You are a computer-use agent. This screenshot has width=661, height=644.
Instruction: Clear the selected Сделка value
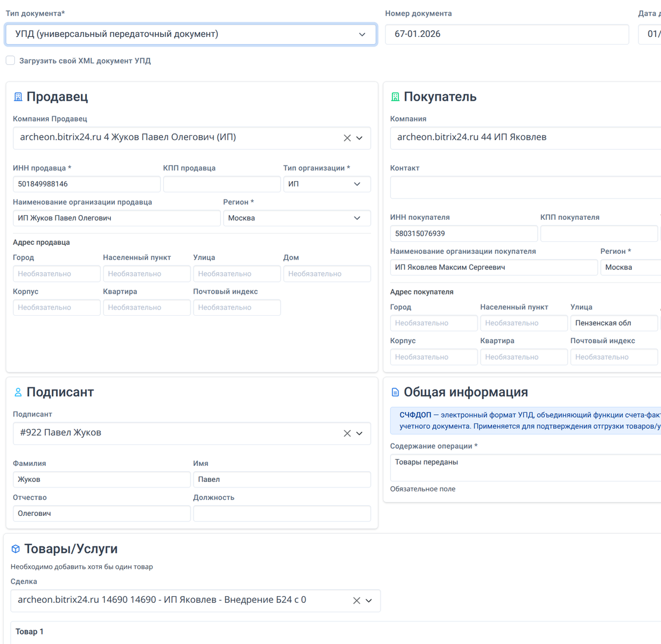tap(357, 601)
